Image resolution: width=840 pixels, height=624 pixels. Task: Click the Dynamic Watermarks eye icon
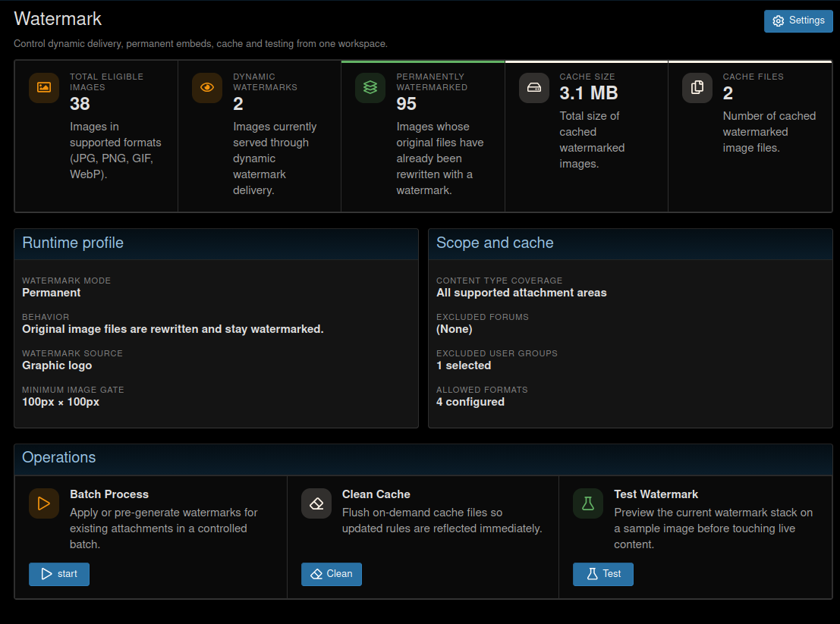[x=207, y=87]
